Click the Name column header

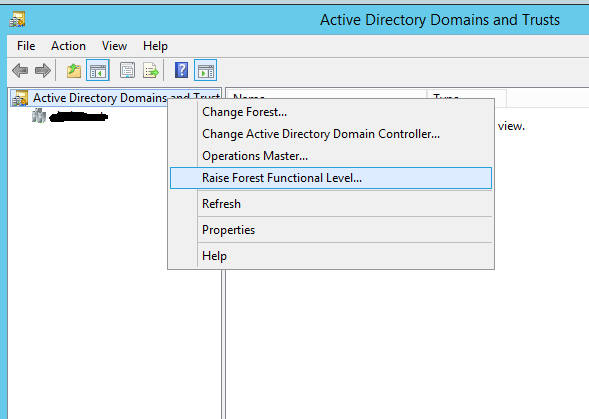point(327,95)
